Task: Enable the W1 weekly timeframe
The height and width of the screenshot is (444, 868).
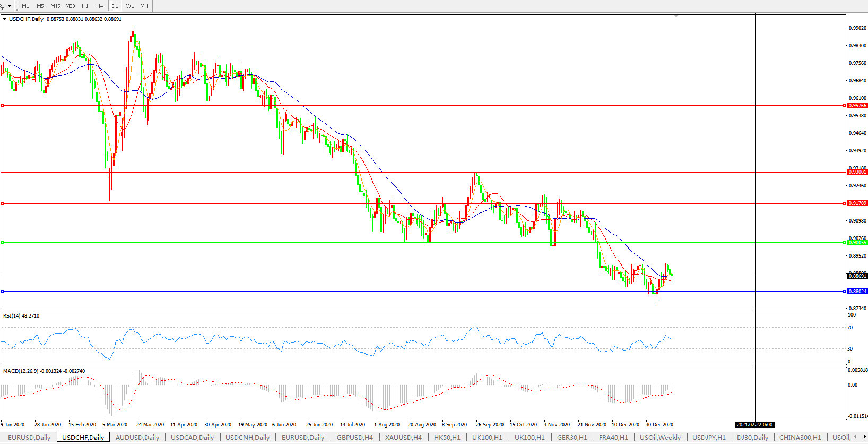Action: coord(130,6)
